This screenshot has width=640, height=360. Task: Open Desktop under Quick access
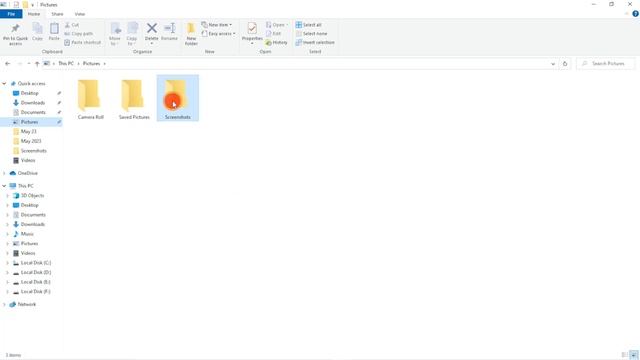coord(31,93)
